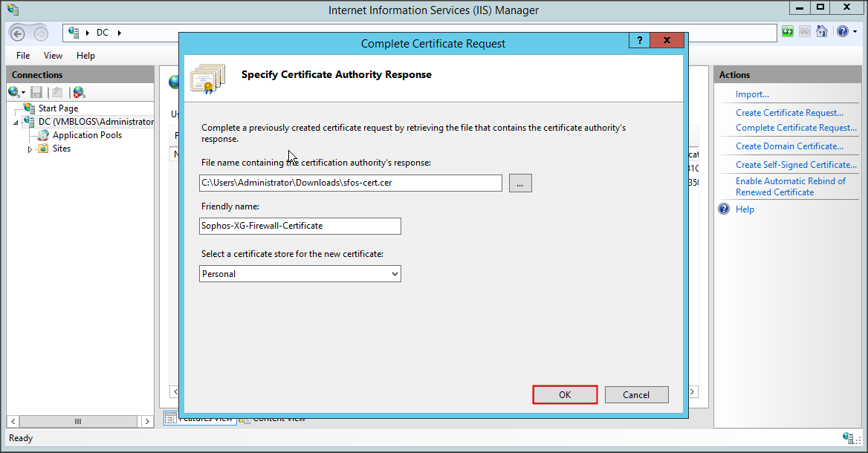Go to Home using the house icon

click(822, 31)
